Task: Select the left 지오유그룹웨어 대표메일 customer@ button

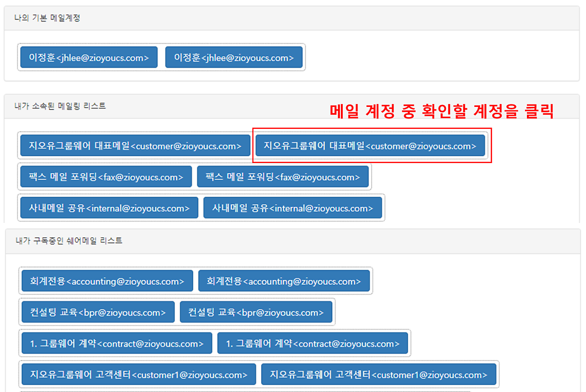Action: point(135,145)
